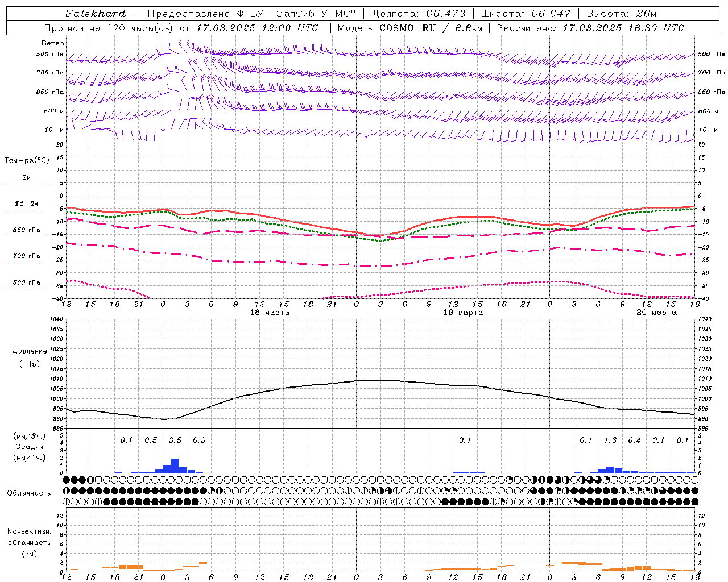This screenshot has width=728, height=582.
Task: Click the 'Salekhard' station title
Action: pos(96,14)
